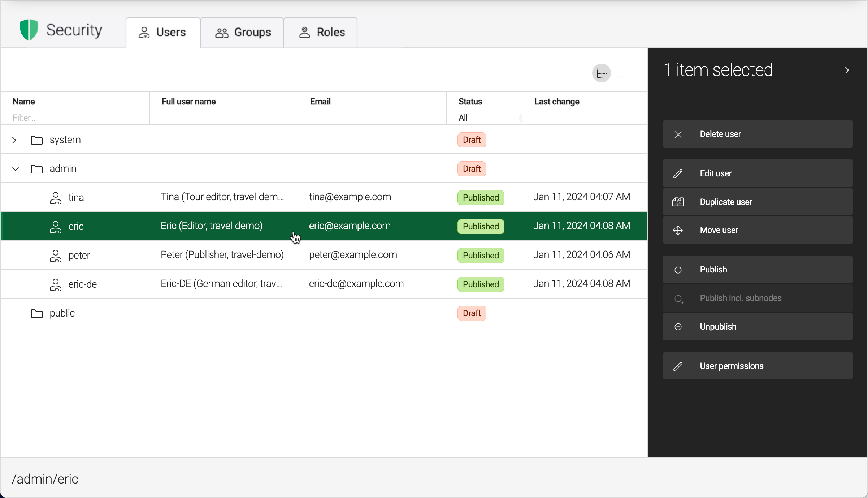Collapse the admin folder
The width and height of the screenshot is (868, 498).
point(15,169)
